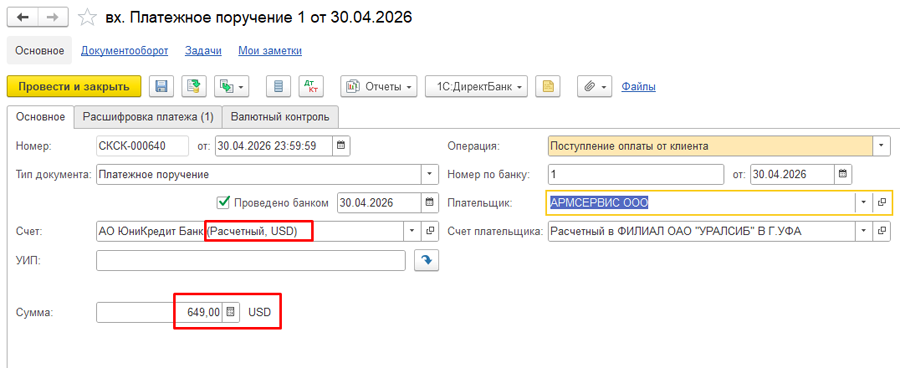Save the document with diskette icon
This screenshot has height=368, width=900.
click(x=162, y=87)
